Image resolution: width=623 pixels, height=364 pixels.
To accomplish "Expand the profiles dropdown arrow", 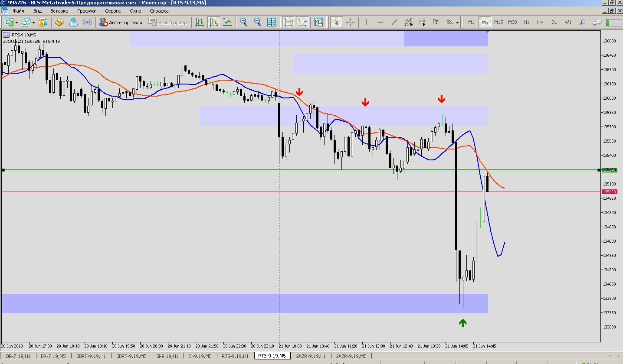I will point(33,23).
